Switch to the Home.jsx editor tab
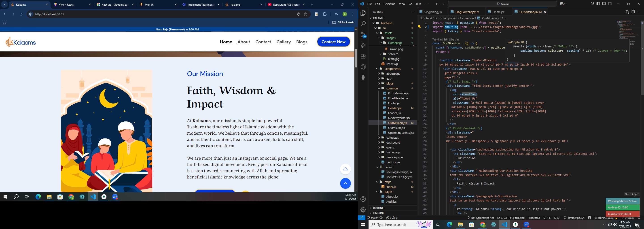This screenshot has width=644, height=229. pos(498,12)
